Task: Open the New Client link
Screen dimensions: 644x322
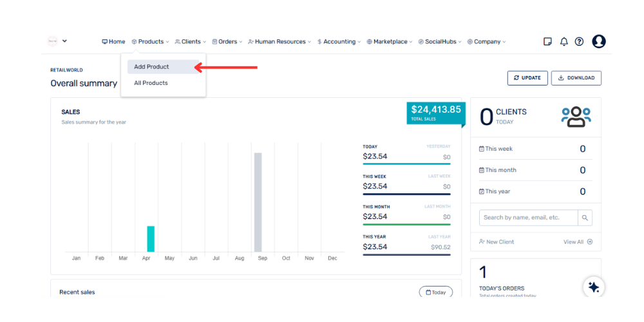Action: [497, 242]
